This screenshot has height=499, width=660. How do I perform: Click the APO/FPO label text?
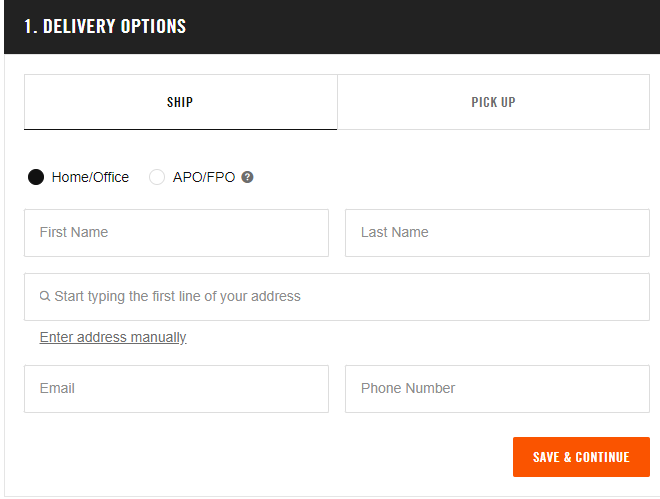click(203, 177)
